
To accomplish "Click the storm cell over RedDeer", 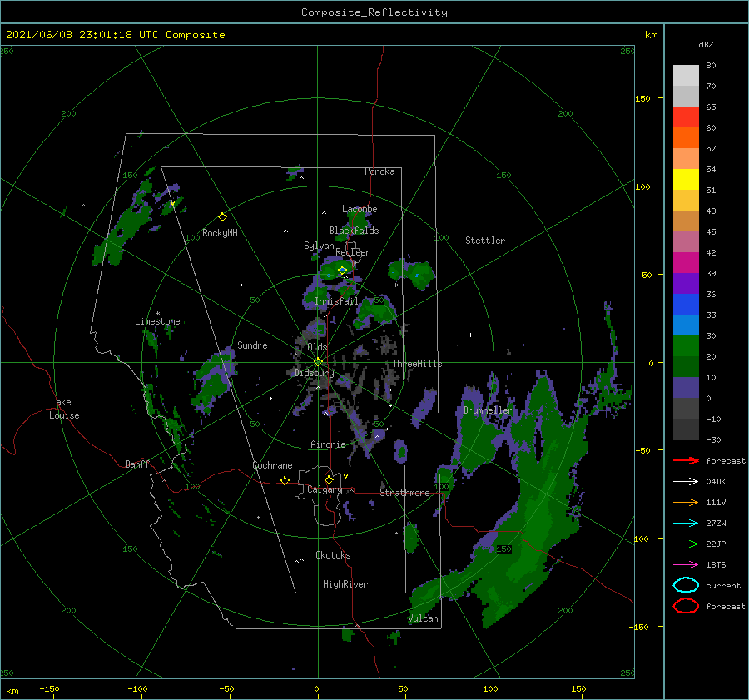I will [x=337, y=270].
